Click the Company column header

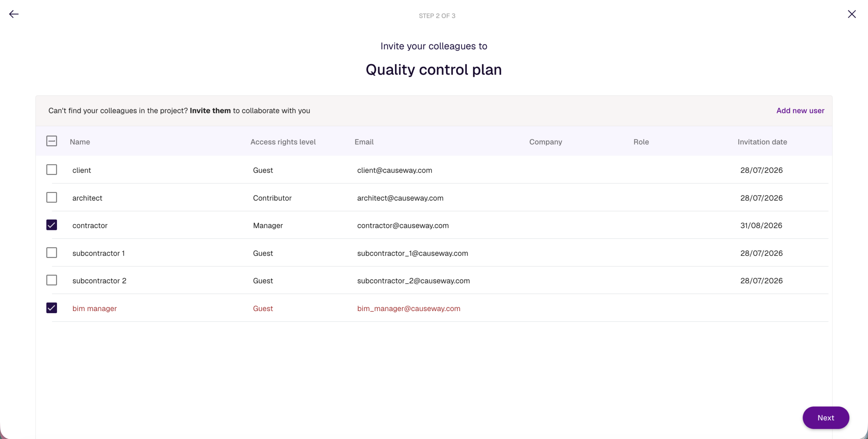coord(546,142)
